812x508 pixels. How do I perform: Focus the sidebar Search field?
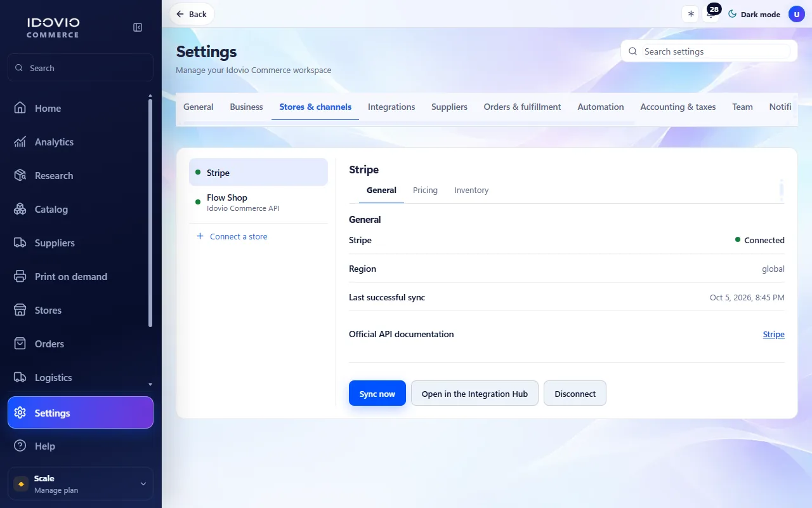pos(81,67)
